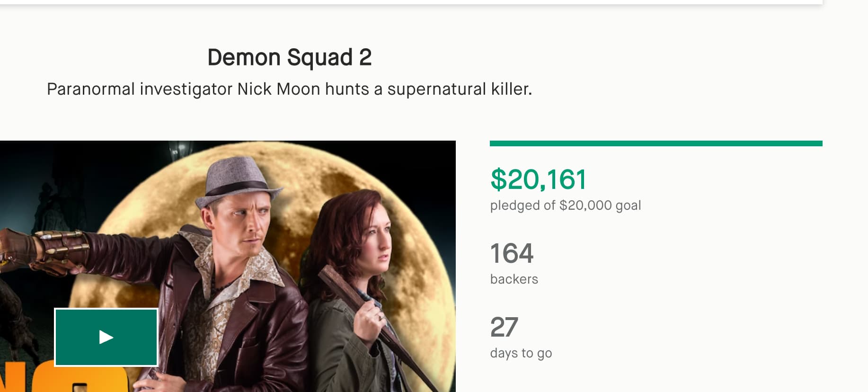Screen dimensions: 868x392
Task: Click the backers label
Action: pos(514,279)
